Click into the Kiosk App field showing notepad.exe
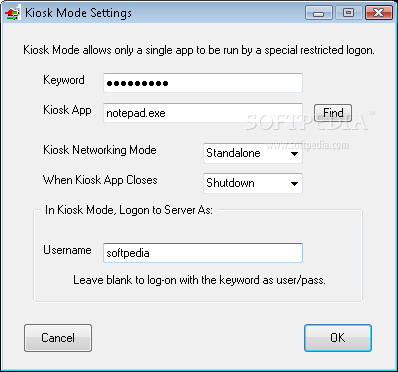Screen dimensions: 398x372 203,113
